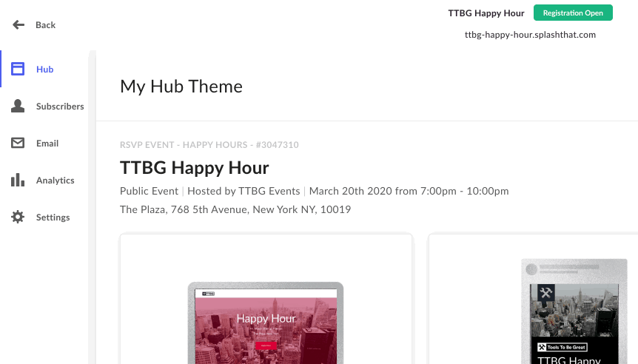Click the Public Event label
638x364 pixels.
[x=149, y=191]
